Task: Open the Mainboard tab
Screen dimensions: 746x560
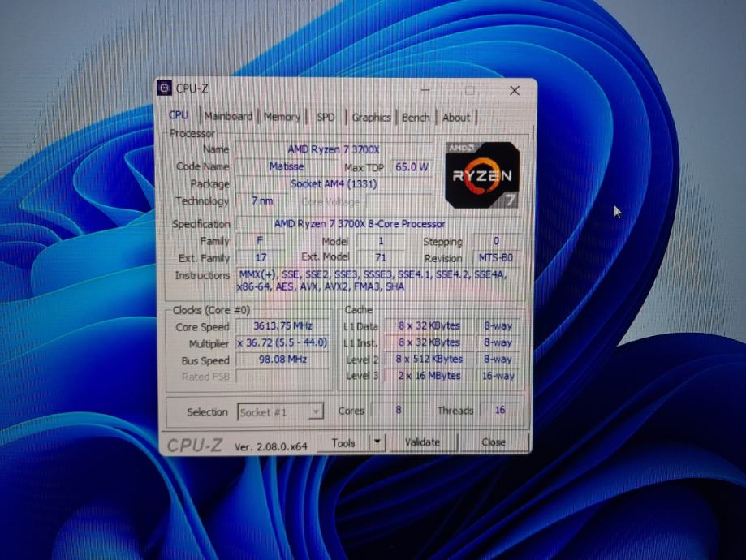Action: pyautogui.click(x=228, y=116)
